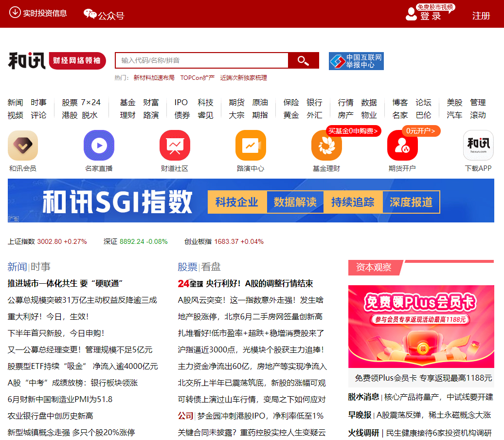Viewport: 504px width, 440px height.
Task: Click the 和讯 site logo
Action: pos(27,60)
